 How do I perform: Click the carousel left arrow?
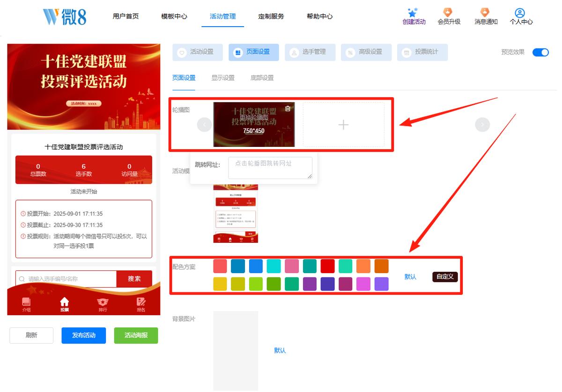(x=204, y=124)
